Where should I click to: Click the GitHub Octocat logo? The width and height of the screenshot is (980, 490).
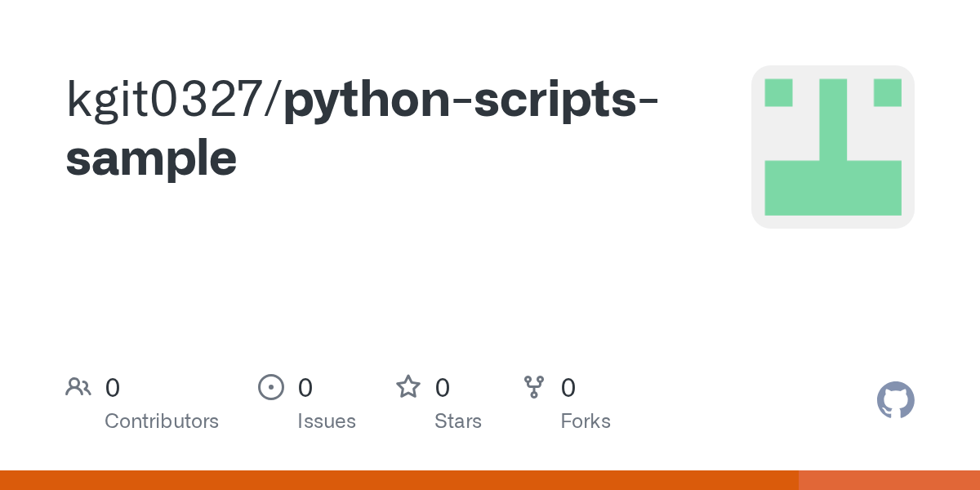tap(895, 400)
